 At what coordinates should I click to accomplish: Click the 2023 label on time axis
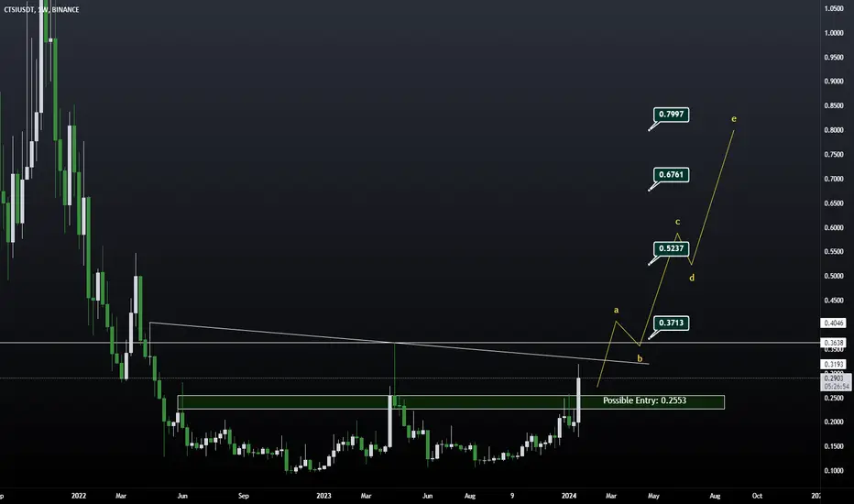(x=324, y=496)
